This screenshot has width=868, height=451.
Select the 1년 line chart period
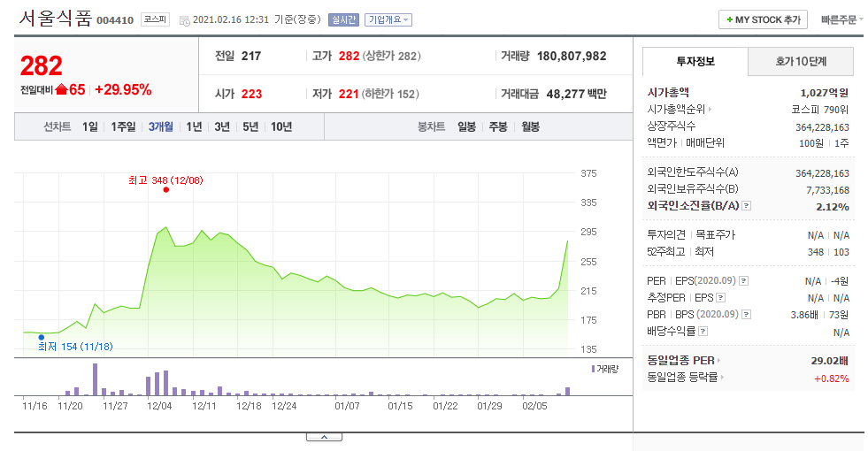194,126
